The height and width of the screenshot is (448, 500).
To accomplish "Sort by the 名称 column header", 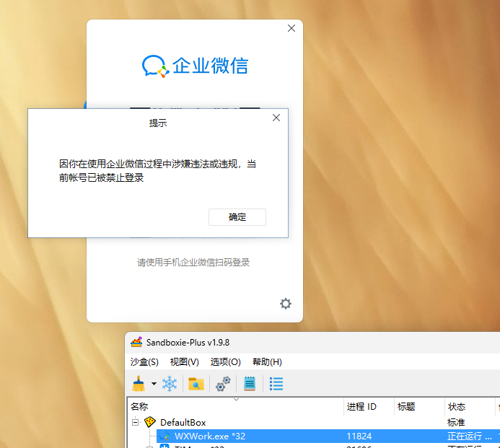I will (235, 407).
